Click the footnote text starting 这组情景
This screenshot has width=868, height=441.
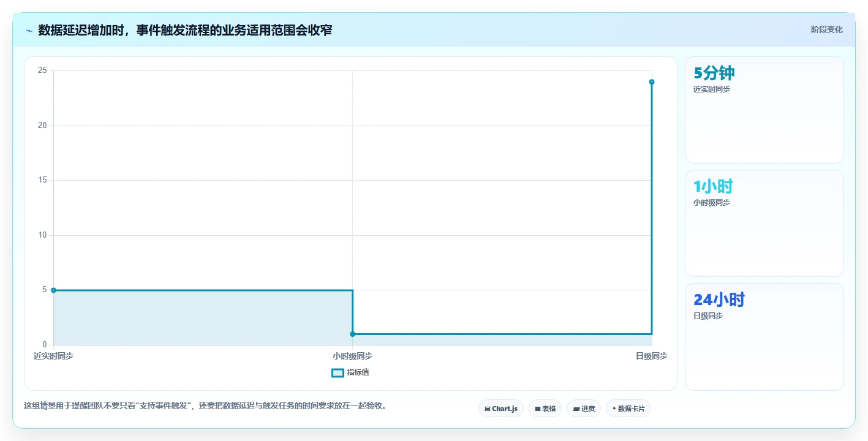(205, 405)
